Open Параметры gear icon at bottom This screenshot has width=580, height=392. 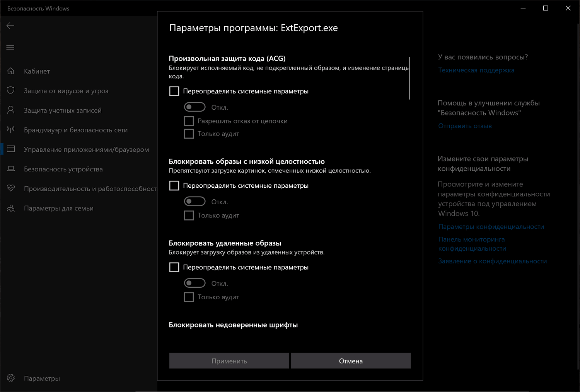11,378
